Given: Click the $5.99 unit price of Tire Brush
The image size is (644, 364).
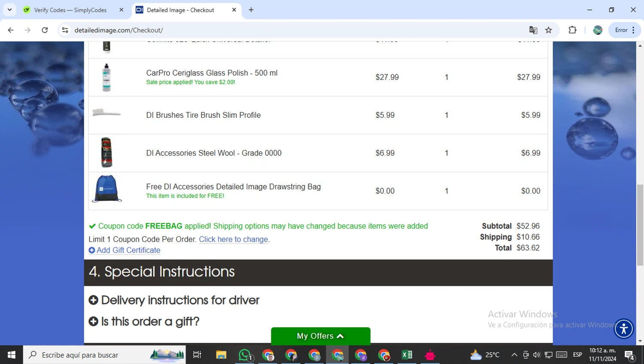Looking at the screenshot, I should [385, 115].
